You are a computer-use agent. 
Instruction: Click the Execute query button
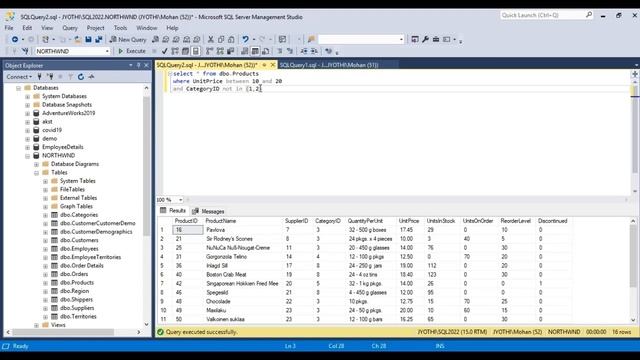(x=132, y=51)
